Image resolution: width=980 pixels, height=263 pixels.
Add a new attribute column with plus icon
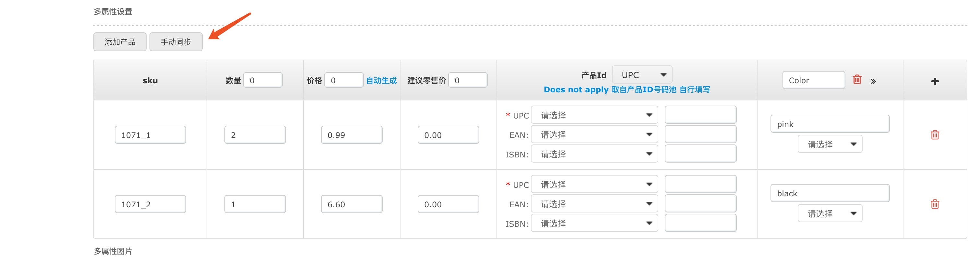click(935, 81)
